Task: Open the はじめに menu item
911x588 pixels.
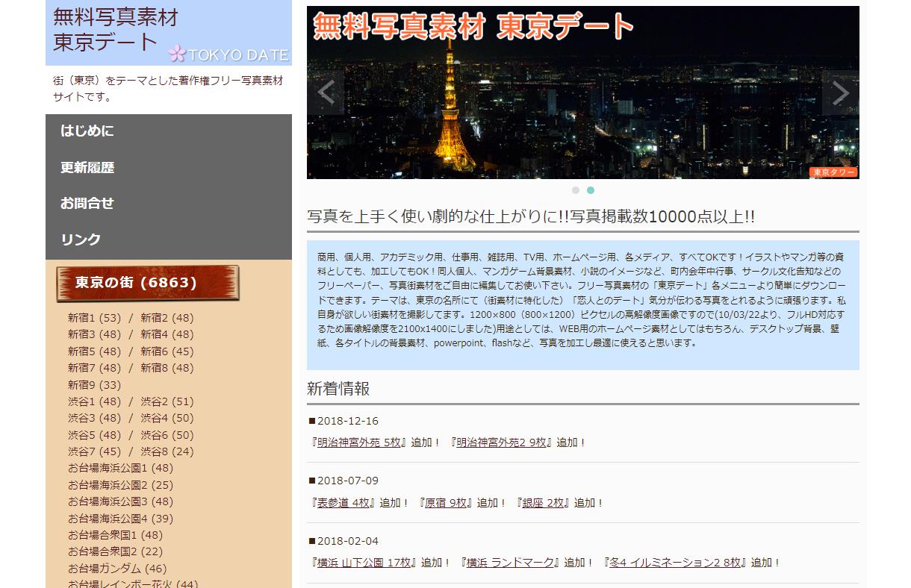Action: [87, 131]
